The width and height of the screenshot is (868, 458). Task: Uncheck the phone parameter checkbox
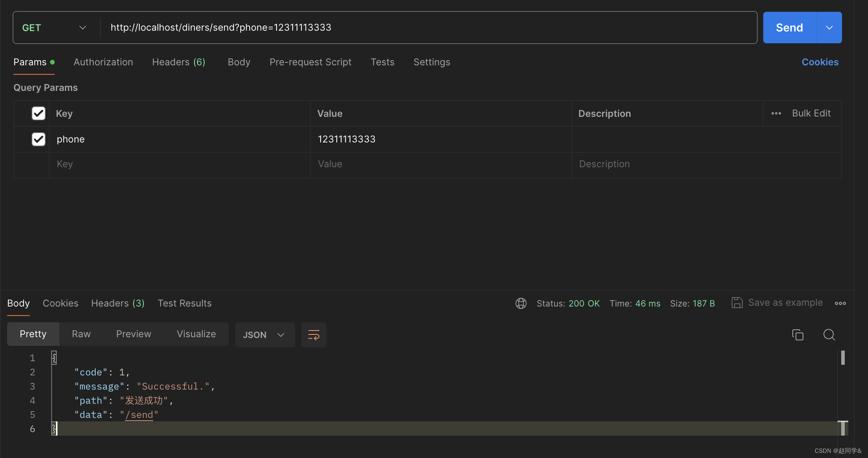click(39, 139)
